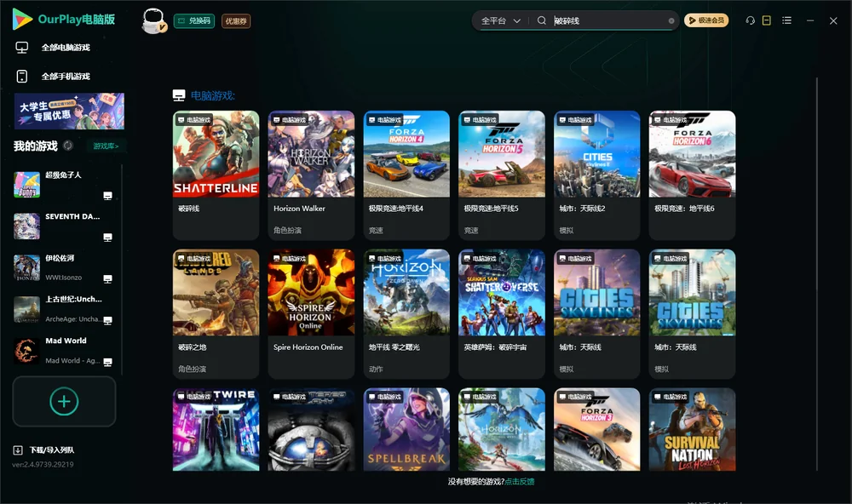Click the PC badge on 超级兔子人 entry

click(107, 196)
